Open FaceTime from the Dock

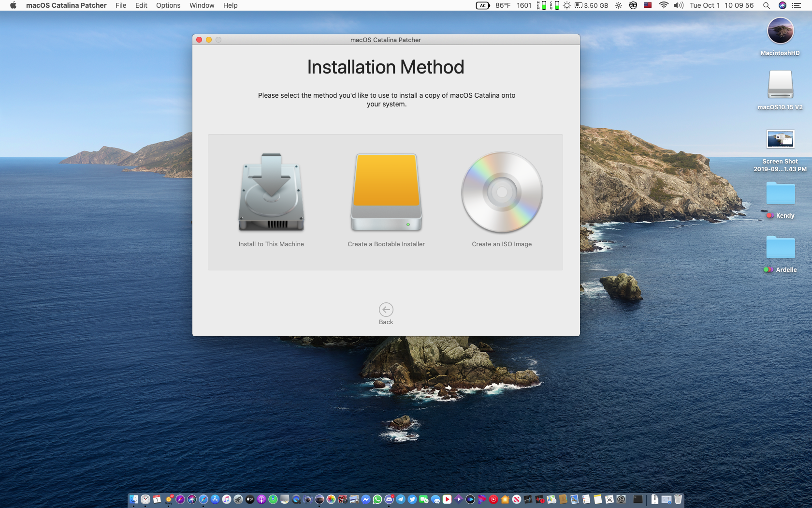tap(423, 499)
